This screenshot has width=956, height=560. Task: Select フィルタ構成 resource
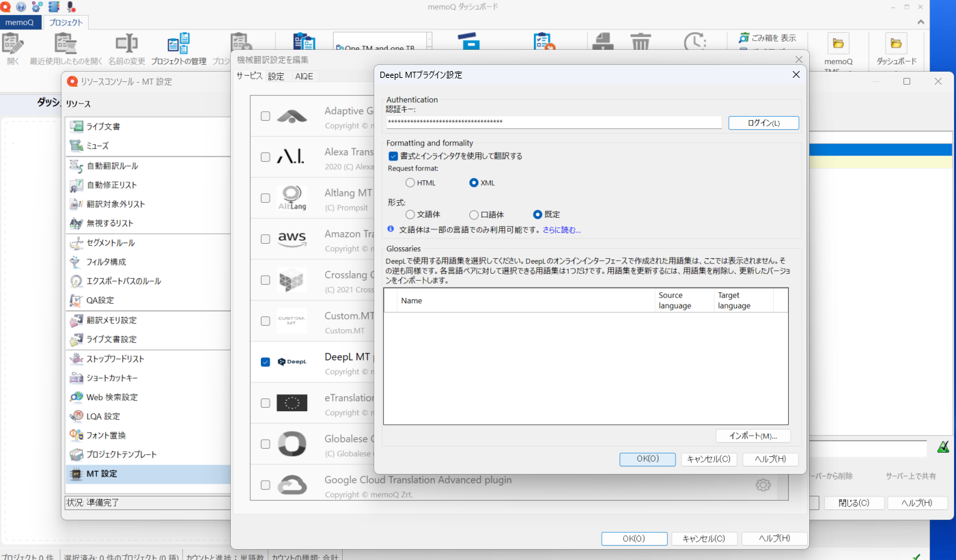pos(148,262)
